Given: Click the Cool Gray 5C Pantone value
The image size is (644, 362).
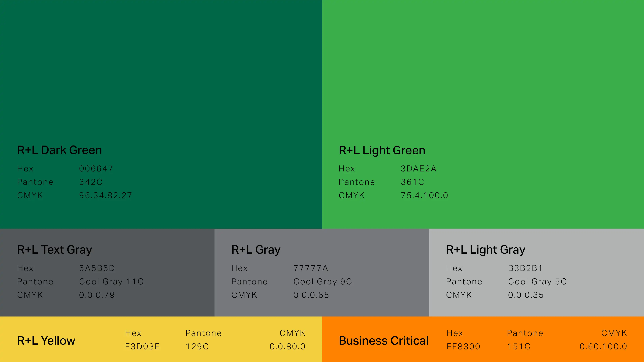Looking at the screenshot, I should pos(537,282).
